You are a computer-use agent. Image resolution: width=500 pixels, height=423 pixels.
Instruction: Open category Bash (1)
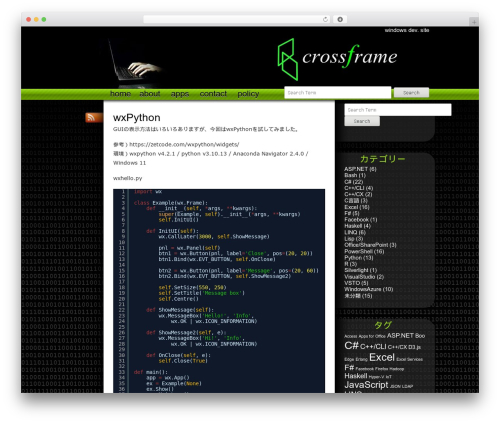[x=355, y=175]
